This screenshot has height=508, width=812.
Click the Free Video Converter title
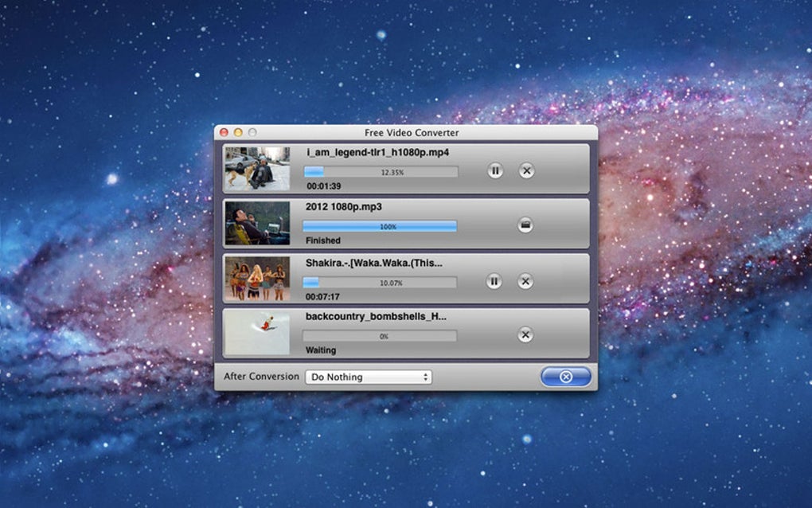(412, 132)
